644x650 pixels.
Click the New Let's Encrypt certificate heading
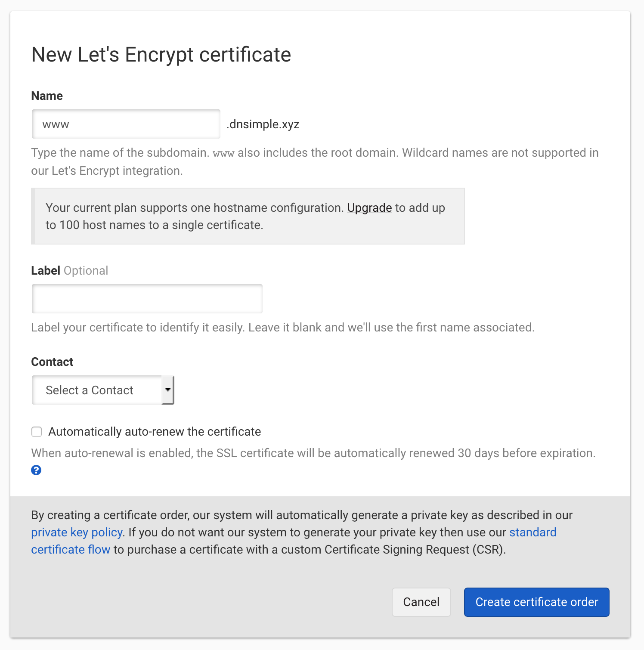point(161,54)
